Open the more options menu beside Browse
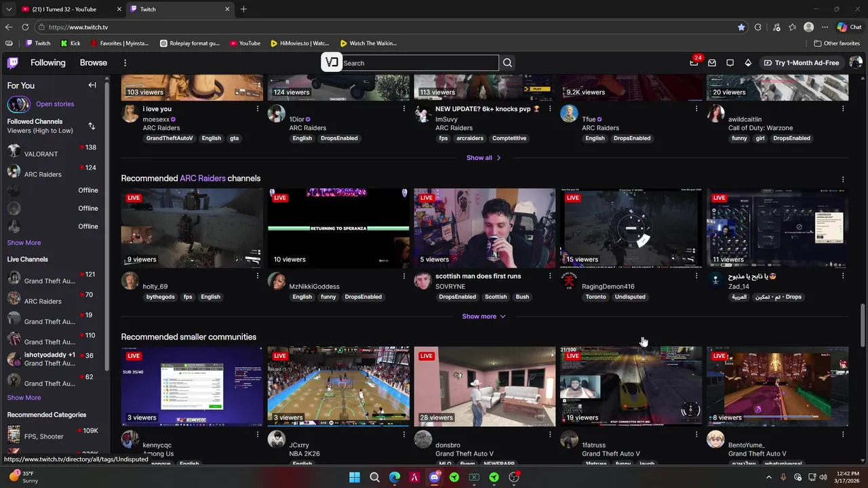This screenshot has height=488, width=868. point(125,63)
